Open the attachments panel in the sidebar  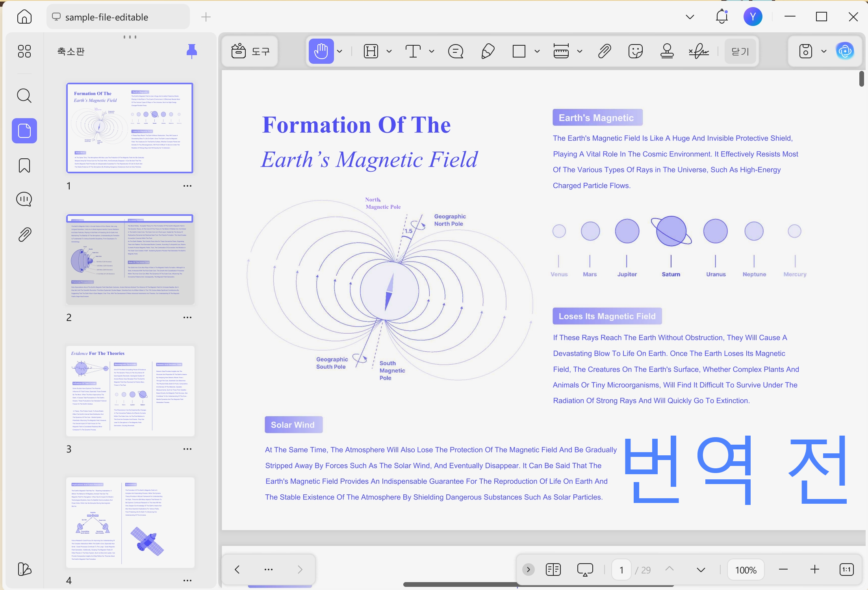pyautogui.click(x=24, y=235)
